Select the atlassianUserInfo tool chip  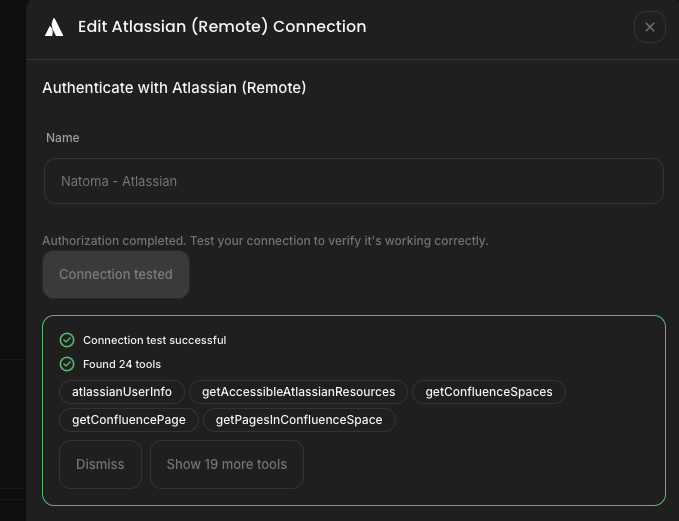(x=122, y=392)
